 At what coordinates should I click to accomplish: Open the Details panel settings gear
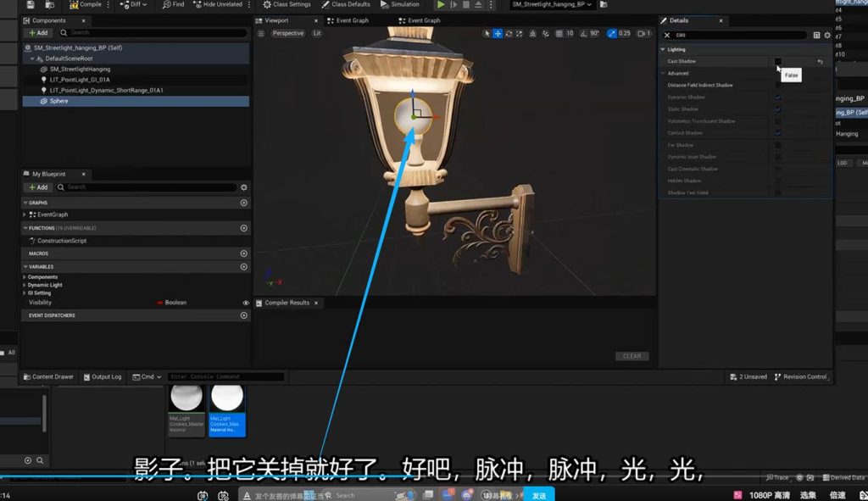pyautogui.click(x=827, y=35)
